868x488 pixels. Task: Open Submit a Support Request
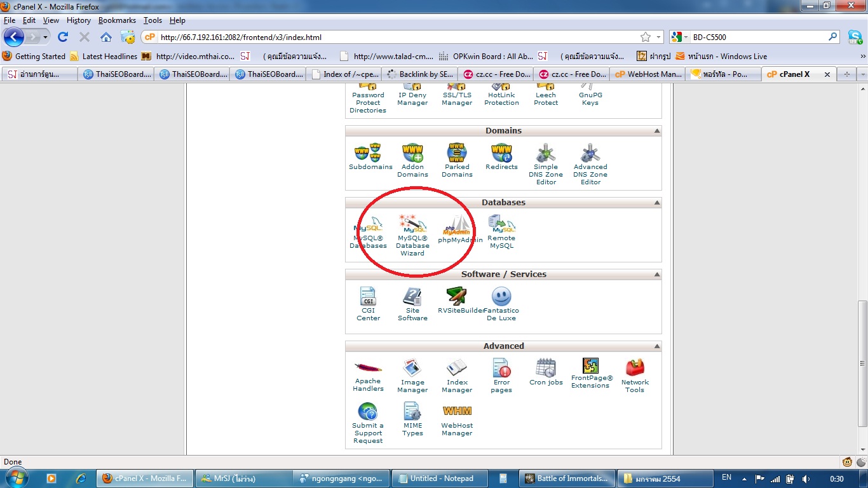(368, 423)
